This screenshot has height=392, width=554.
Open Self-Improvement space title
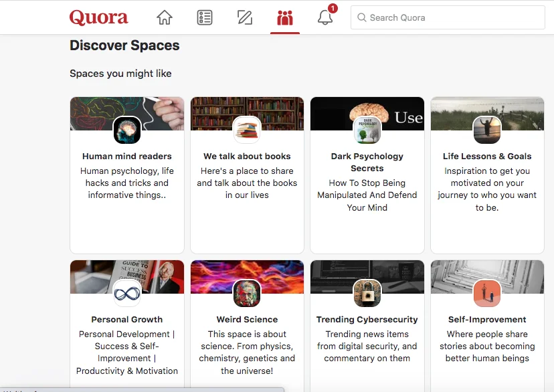(487, 319)
